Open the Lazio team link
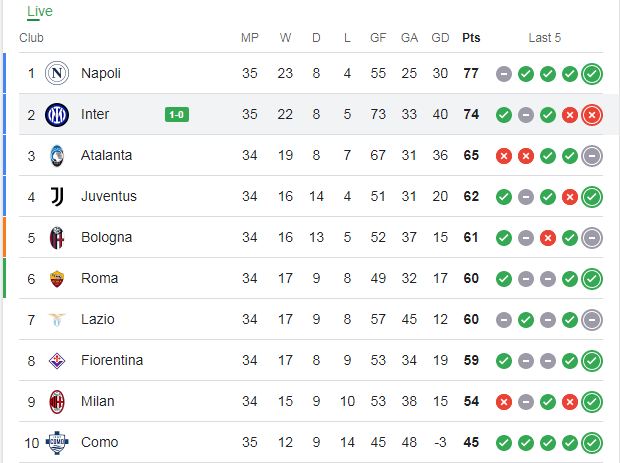 (98, 319)
